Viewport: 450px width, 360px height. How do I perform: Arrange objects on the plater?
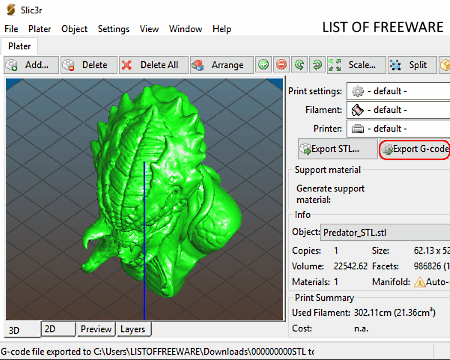(222, 65)
